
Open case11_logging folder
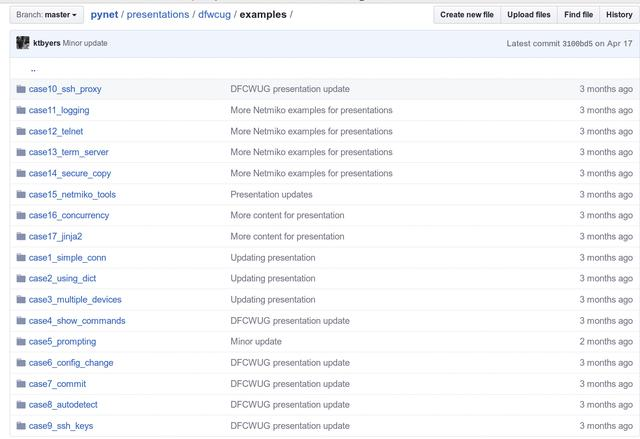tap(59, 110)
